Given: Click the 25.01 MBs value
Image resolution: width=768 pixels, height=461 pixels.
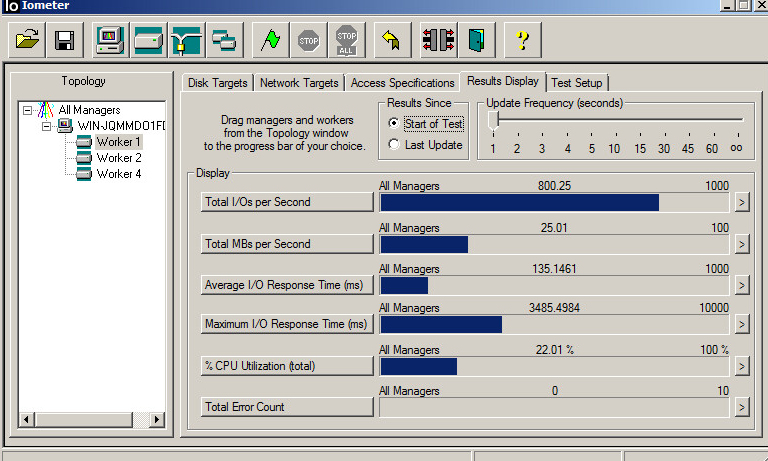Looking at the screenshot, I should [554, 228].
